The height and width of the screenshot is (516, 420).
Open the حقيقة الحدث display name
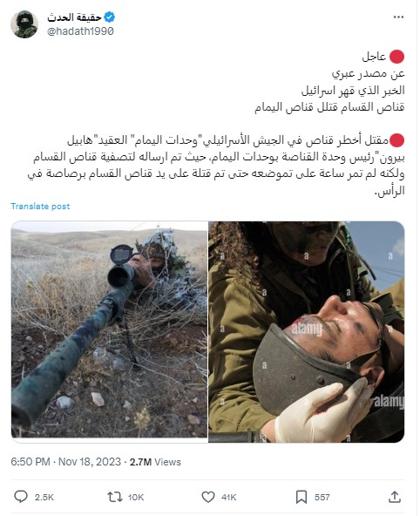[74, 17]
